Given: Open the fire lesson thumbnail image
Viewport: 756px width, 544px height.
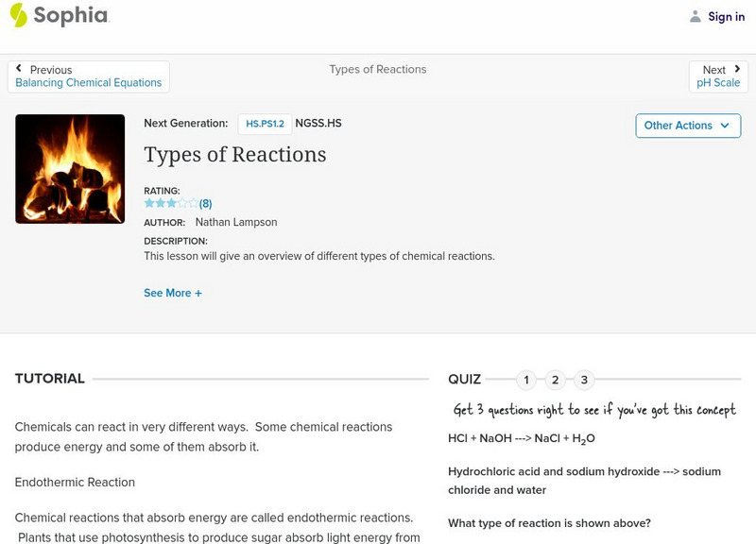Looking at the screenshot, I should point(70,169).
